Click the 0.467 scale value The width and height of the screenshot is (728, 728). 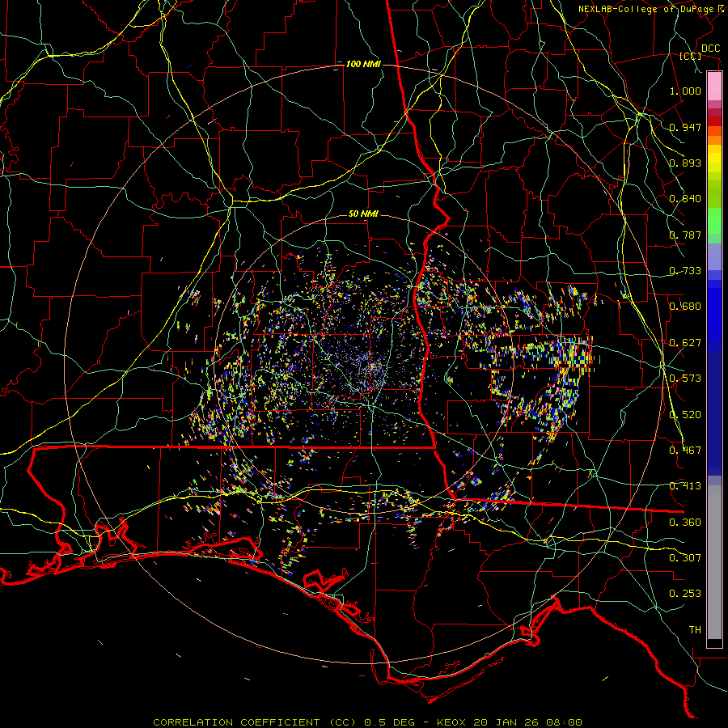click(x=685, y=451)
